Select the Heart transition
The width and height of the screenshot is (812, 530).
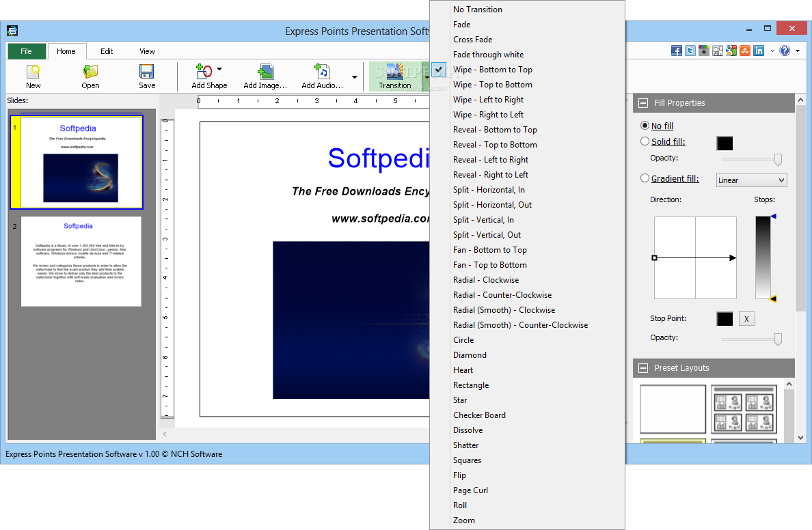527,369
